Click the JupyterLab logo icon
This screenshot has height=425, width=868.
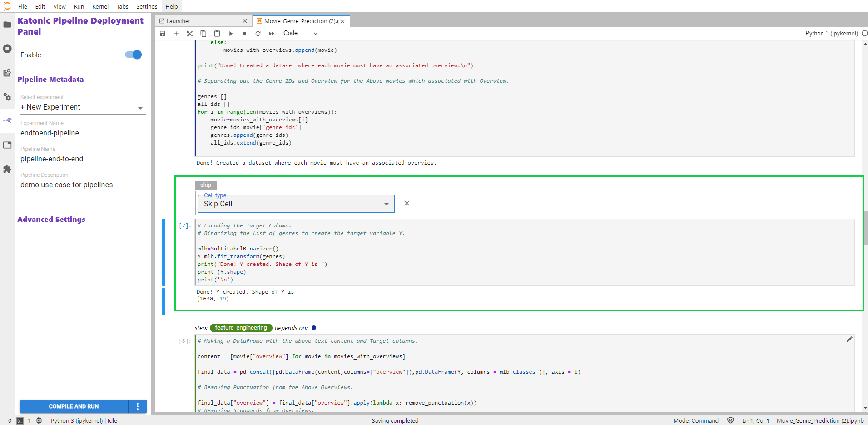[x=7, y=6]
